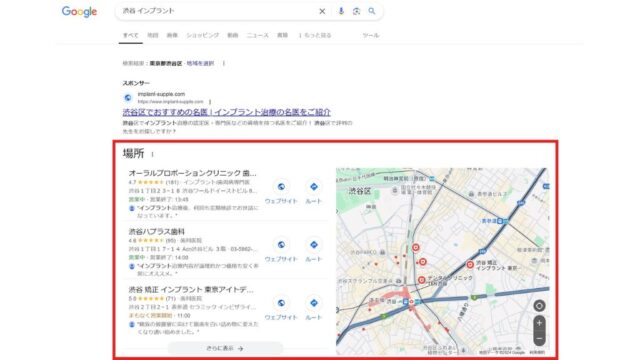Get route to オーラルプロポーションクリニック
Screen dimensions: 640x360
[313, 191]
